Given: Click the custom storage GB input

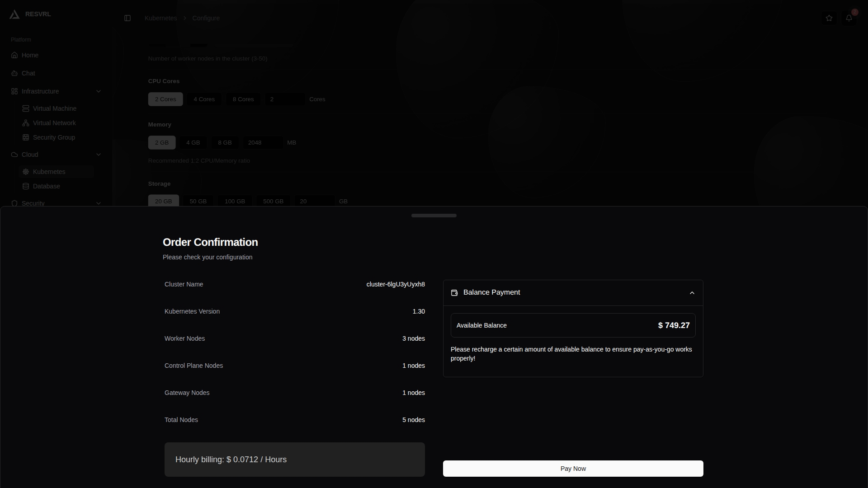Looking at the screenshot, I should (x=315, y=201).
